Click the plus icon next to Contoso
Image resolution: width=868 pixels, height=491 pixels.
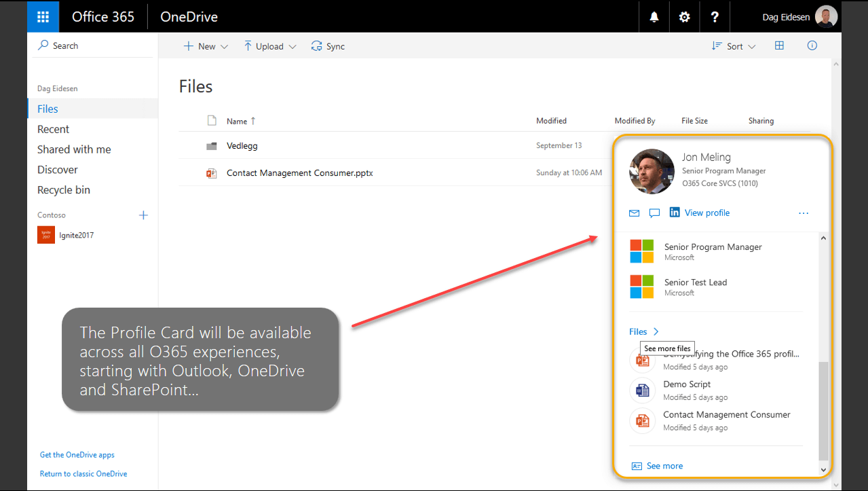click(143, 215)
